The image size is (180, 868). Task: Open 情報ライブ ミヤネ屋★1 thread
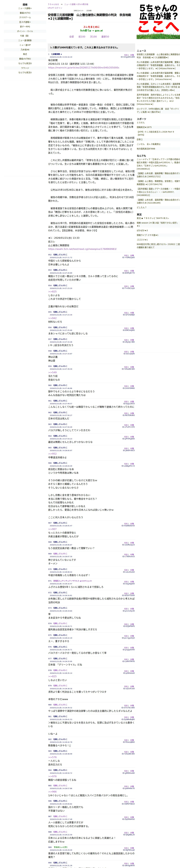pyautogui.click(x=147, y=235)
